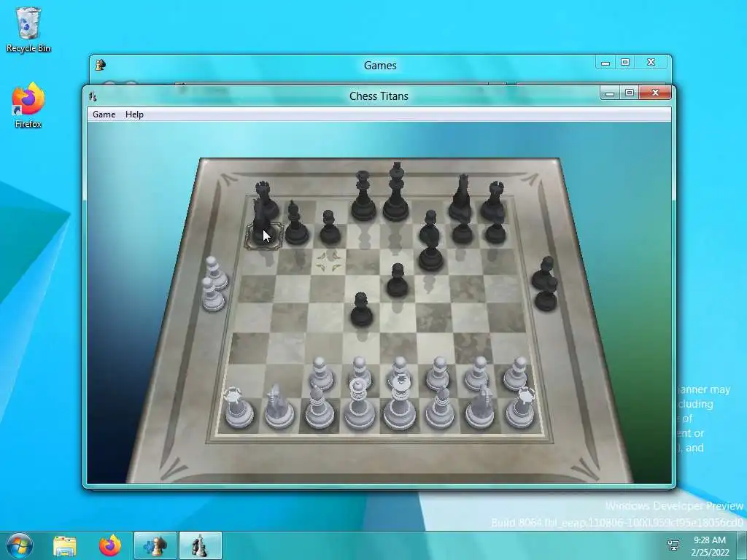
Task: Select the white bishop on f1
Action: pyautogui.click(x=439, y=407)
